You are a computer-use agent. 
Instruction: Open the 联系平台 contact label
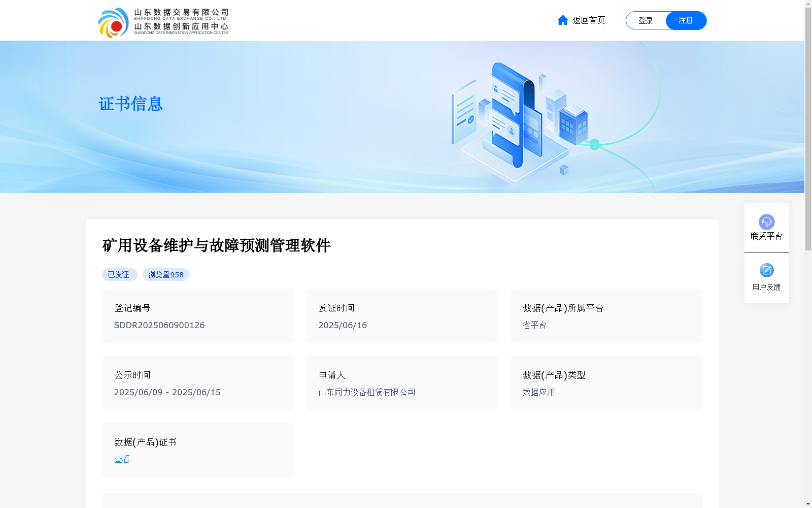766,236
